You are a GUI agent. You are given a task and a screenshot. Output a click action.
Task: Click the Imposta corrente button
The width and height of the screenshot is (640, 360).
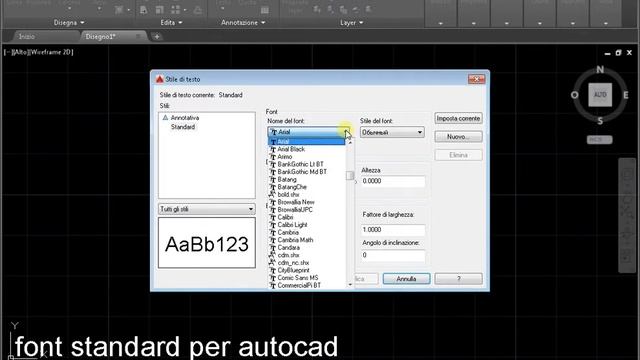pos(458,118)
